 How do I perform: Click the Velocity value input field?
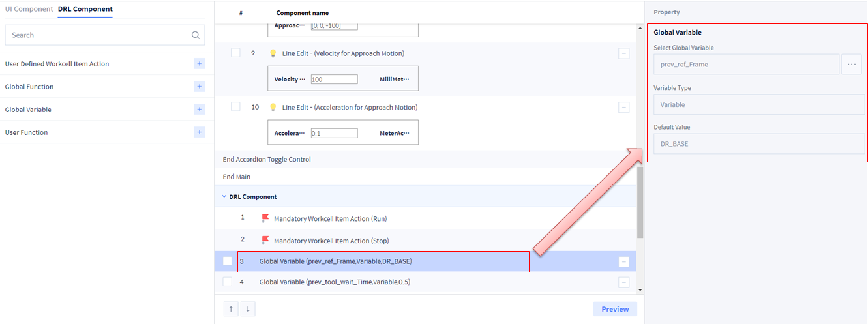[334, 80]
